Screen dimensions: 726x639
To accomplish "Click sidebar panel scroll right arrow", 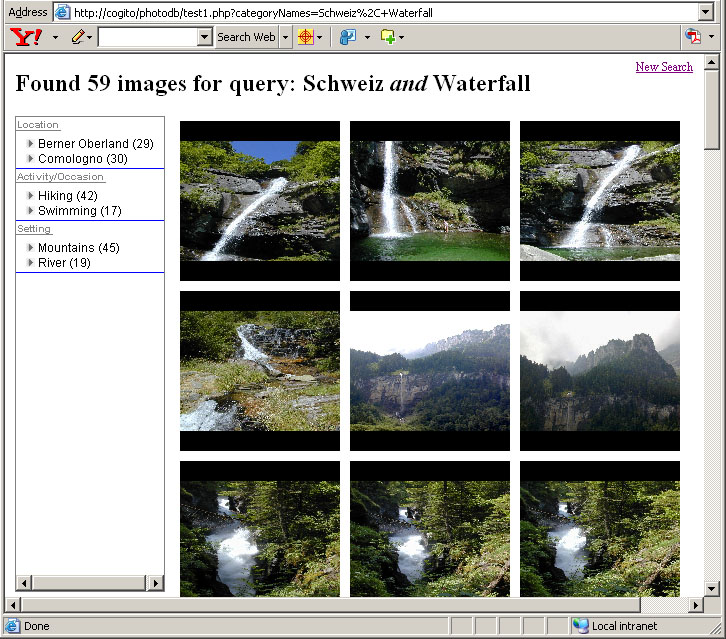I will point(156,583).
